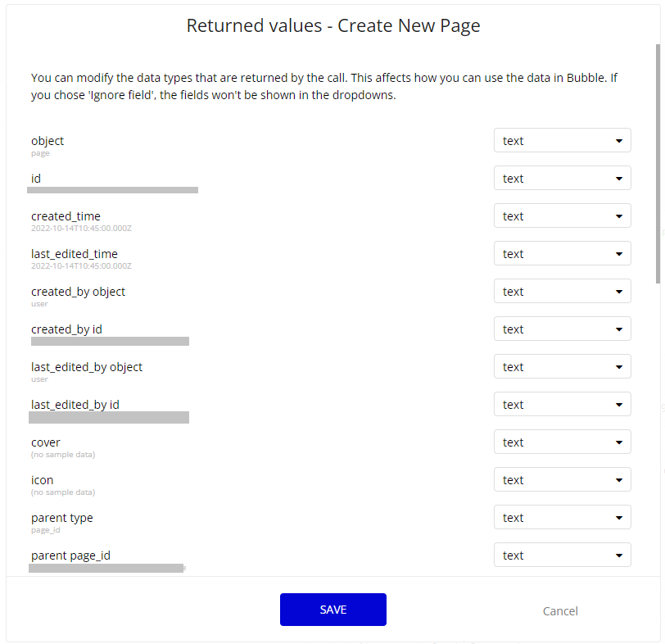
Task: Click the vertical scrollbar thumb
Action: pyautogui.click(x=658, y=163)
